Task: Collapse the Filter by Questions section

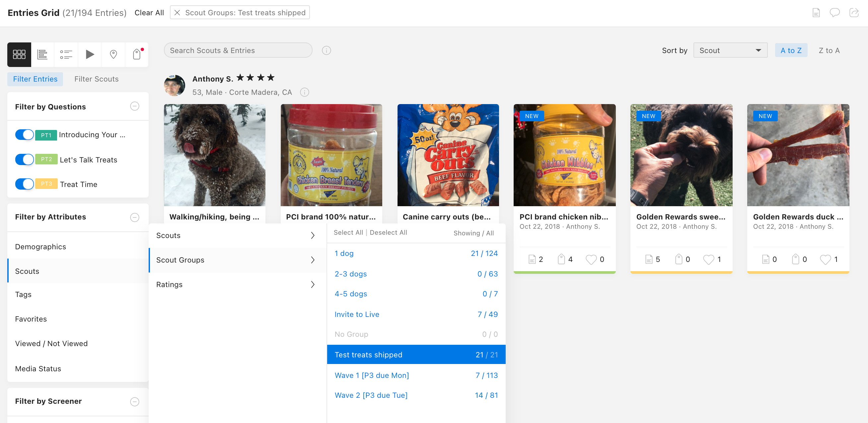Action: click(x=134, y=106)
